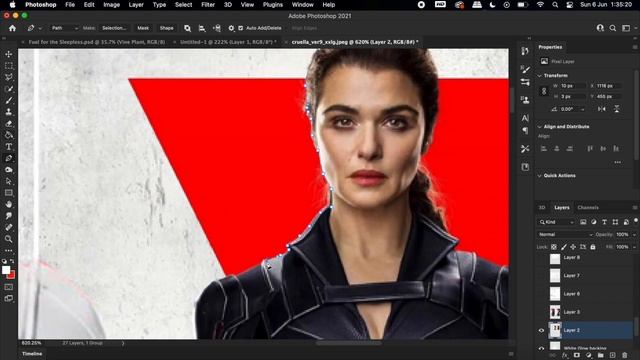This screenshot has width=640, height=360.
Task: Open the Select menu
Action: (183, 5)
